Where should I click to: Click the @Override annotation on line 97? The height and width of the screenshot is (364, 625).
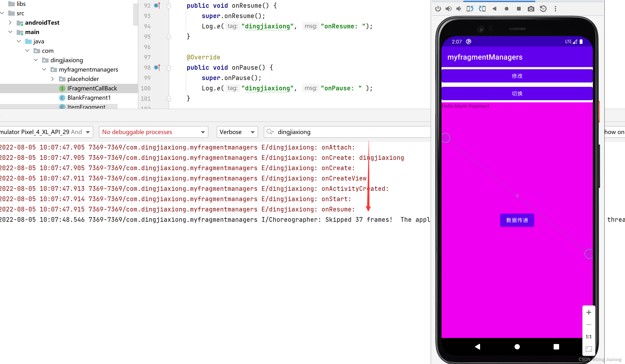click(x=203, y=57)
